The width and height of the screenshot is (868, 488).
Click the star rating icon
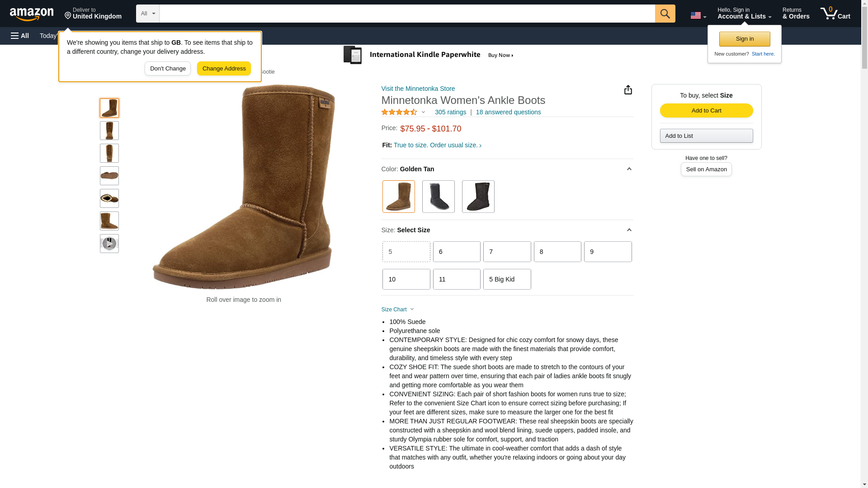(x=399, y=112)
